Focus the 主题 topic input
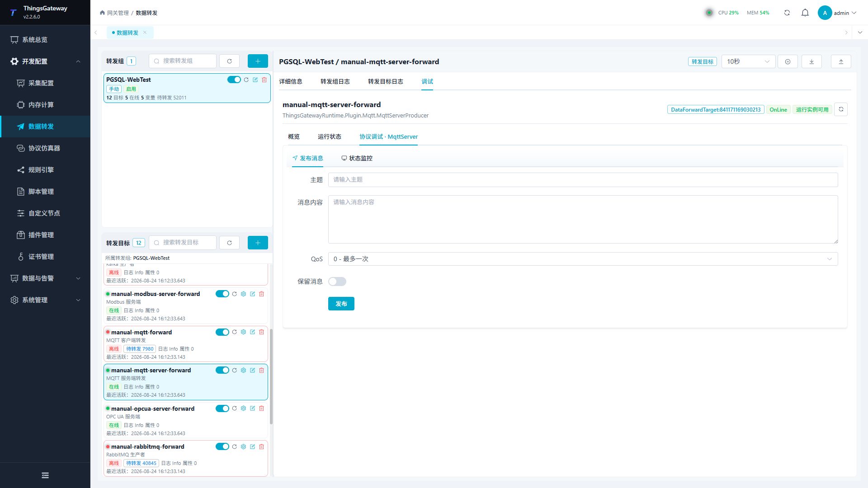This screenshot has width=868, height=488. point(583,180)
